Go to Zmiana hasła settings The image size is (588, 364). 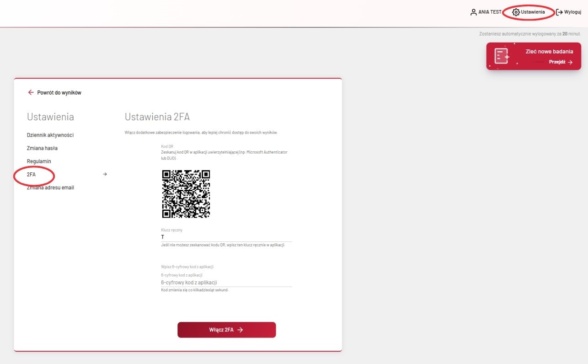coord(42,148)
